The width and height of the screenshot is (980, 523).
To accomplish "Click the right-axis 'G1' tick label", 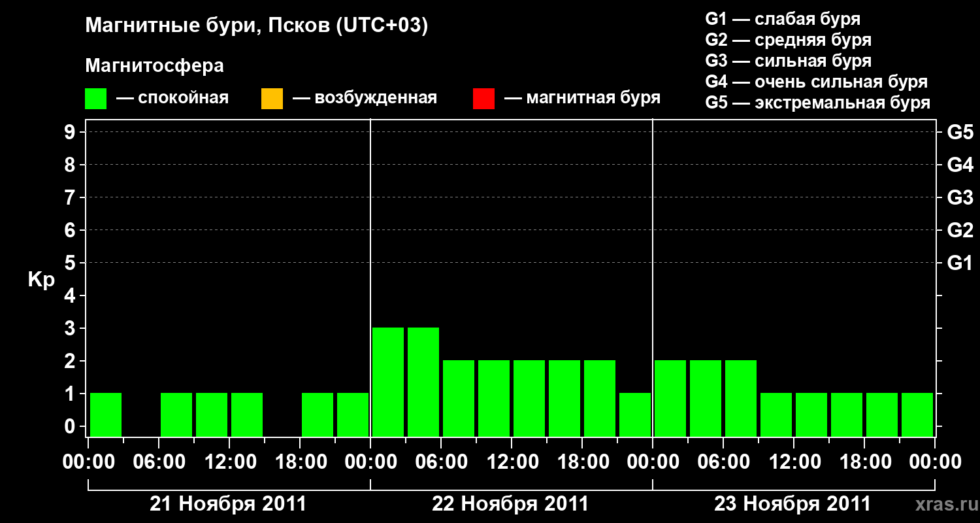I will click(960, 263).
